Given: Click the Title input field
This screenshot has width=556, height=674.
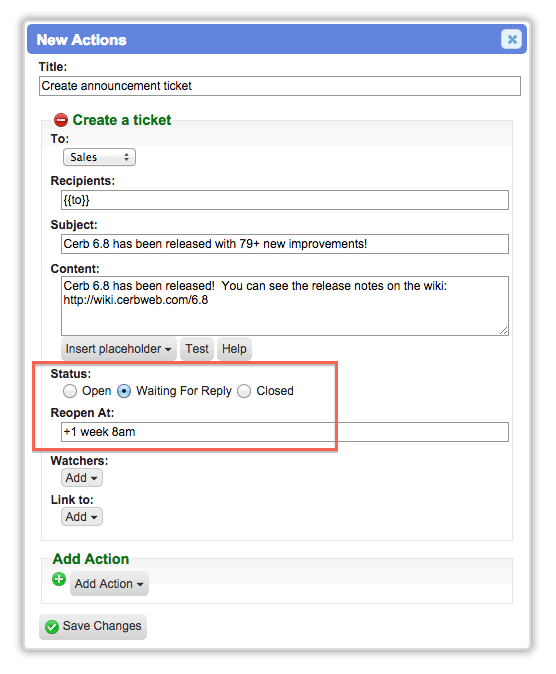Looking at the screenshot, I should tap(280, 86).
